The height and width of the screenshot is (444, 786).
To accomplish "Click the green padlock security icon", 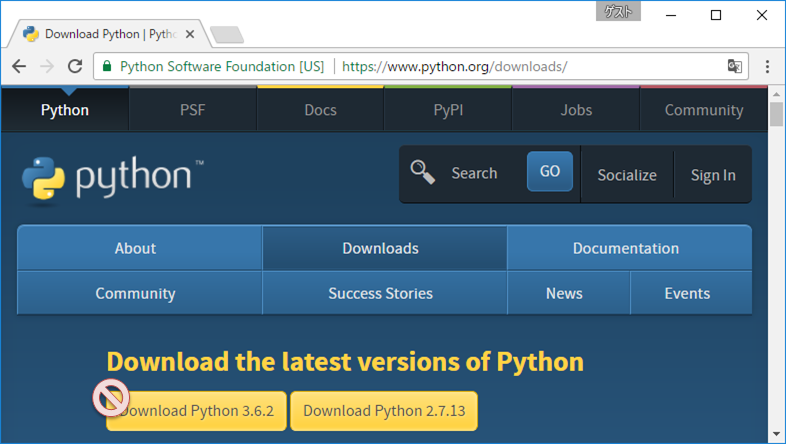I will coord(106,67).
